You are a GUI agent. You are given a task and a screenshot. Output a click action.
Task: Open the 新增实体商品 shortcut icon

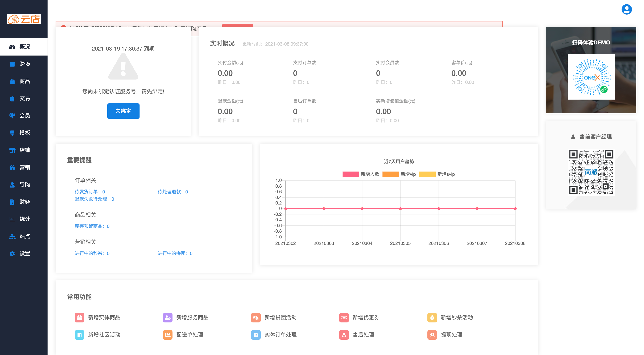(80, 317)
